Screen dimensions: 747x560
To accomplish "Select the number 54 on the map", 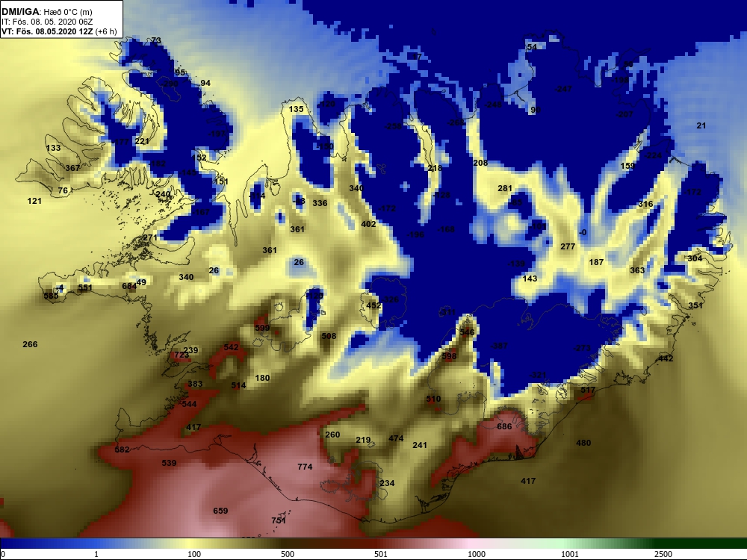I will (532, 47).
